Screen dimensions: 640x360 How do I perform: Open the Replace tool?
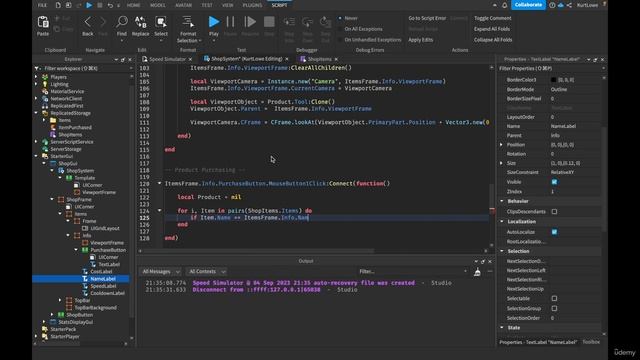[x=140, y=22]
